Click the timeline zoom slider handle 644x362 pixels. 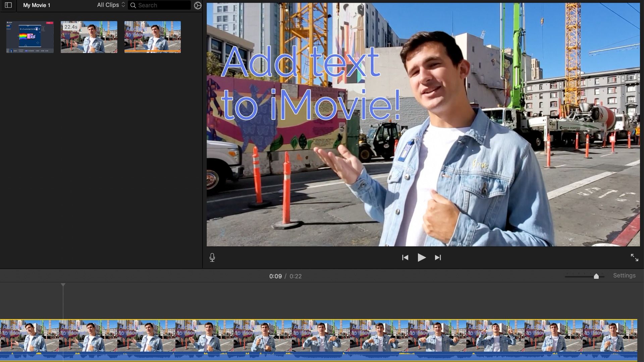pyautogui.click(x=596, y=276)
